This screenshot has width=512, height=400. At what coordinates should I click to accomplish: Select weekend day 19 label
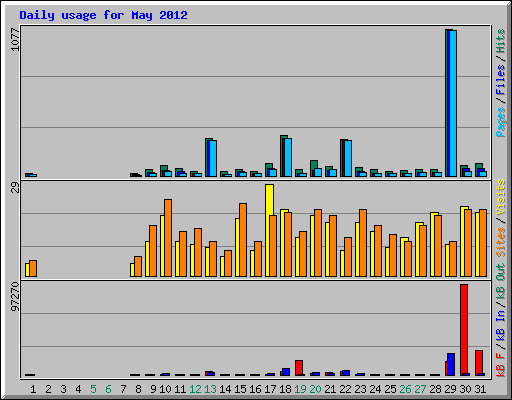tap(300, 389)
